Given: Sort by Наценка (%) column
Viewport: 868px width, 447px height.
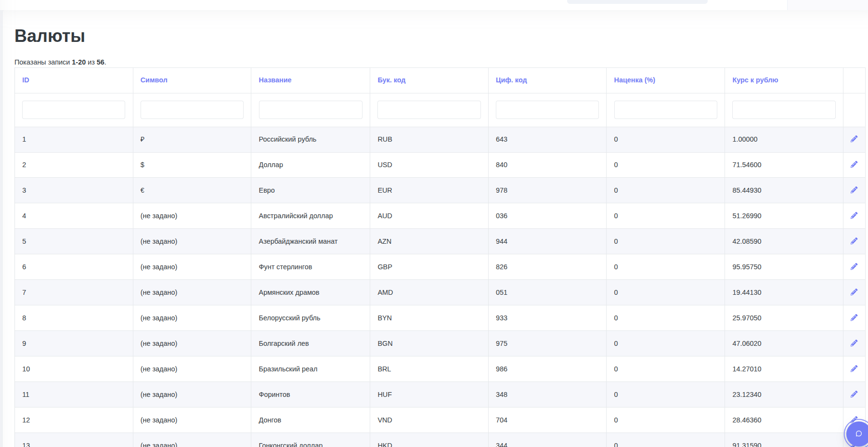Looking at the screenshot, I should click(635, 80).
